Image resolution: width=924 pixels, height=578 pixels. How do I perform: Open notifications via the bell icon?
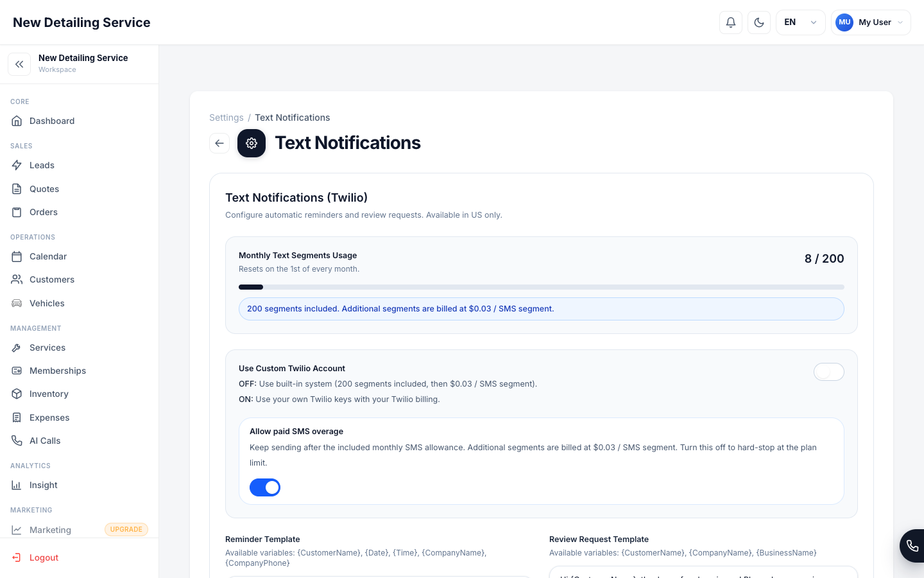coord(731,22)
